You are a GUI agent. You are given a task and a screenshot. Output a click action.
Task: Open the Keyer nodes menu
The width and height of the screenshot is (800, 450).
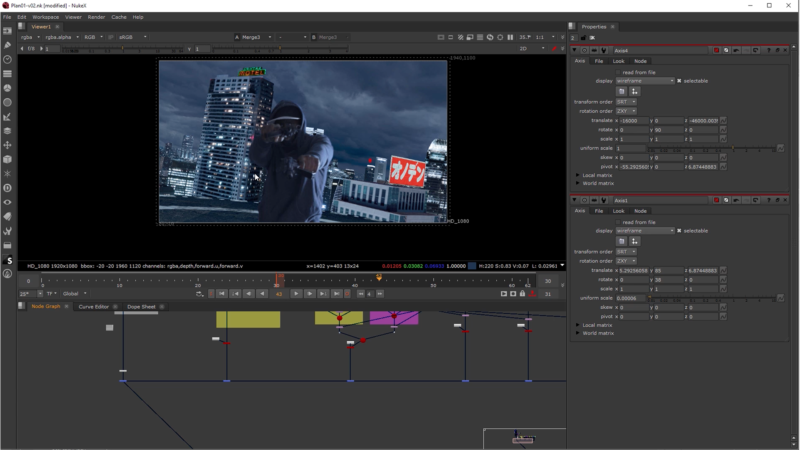[x=7, y=117]
